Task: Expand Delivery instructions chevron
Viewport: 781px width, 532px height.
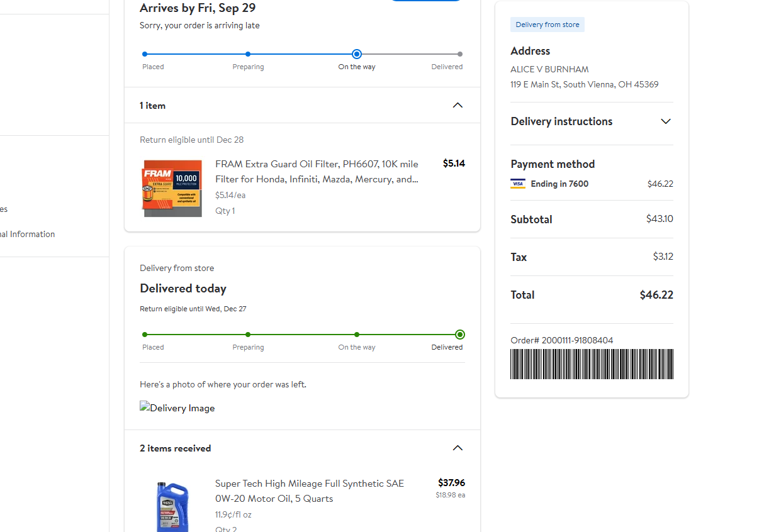Action: (x=666, y=121)
